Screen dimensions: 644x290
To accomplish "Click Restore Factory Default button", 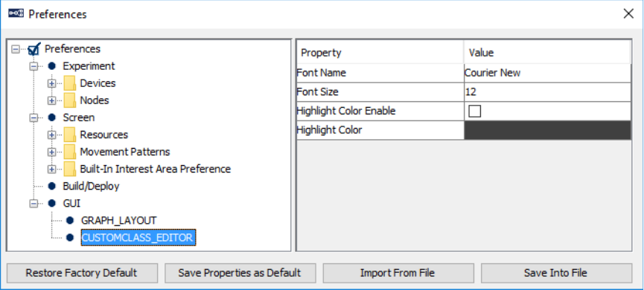I will coord(82,273).
